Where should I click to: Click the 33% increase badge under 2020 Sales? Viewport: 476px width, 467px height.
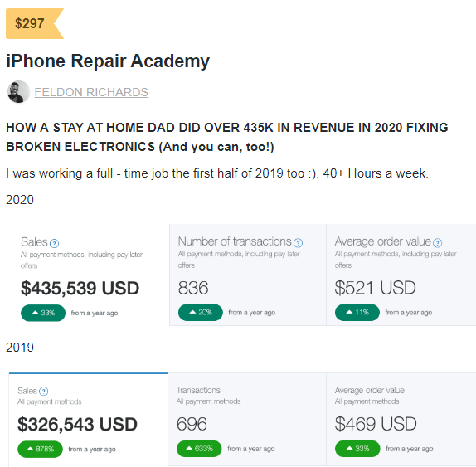[x=43, y=313]
